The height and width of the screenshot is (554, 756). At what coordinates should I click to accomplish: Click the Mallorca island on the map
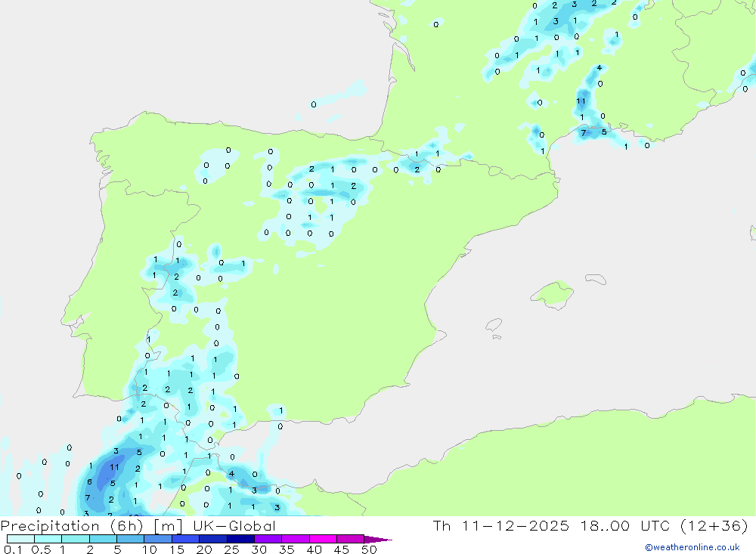pyautogui.click(x=553, y=294)
